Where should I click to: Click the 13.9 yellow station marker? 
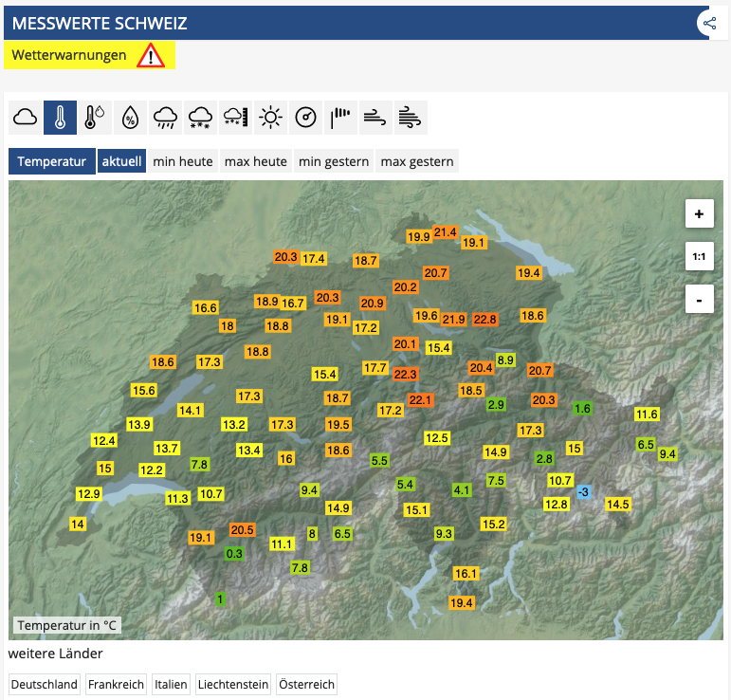click(x=139, y=425)
